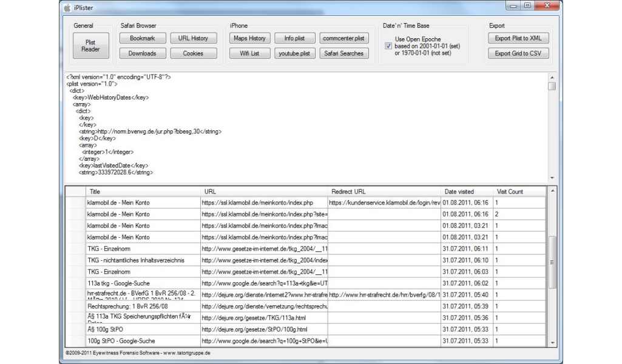Click the Plist Reader button
The width and height of the screenshot is (622, 364).
(x=90, y=46)
